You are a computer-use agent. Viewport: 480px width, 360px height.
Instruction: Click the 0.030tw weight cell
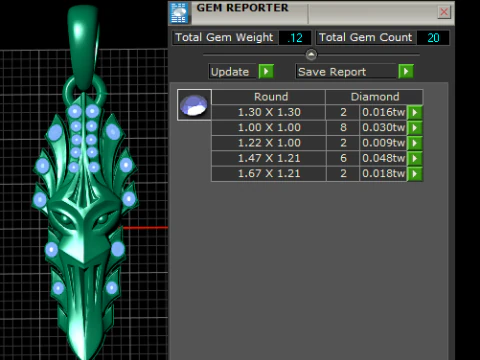pyautogui.click(x=383, y=128)
